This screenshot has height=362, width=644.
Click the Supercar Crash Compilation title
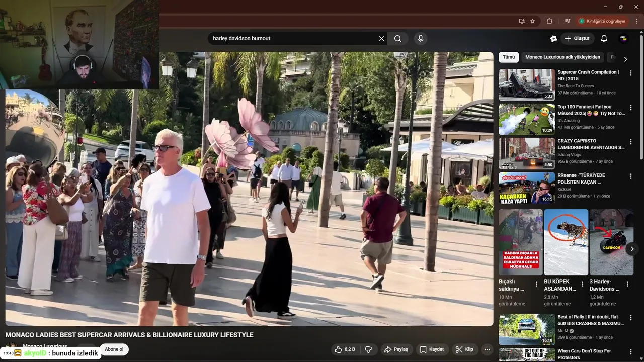point(588,75)
